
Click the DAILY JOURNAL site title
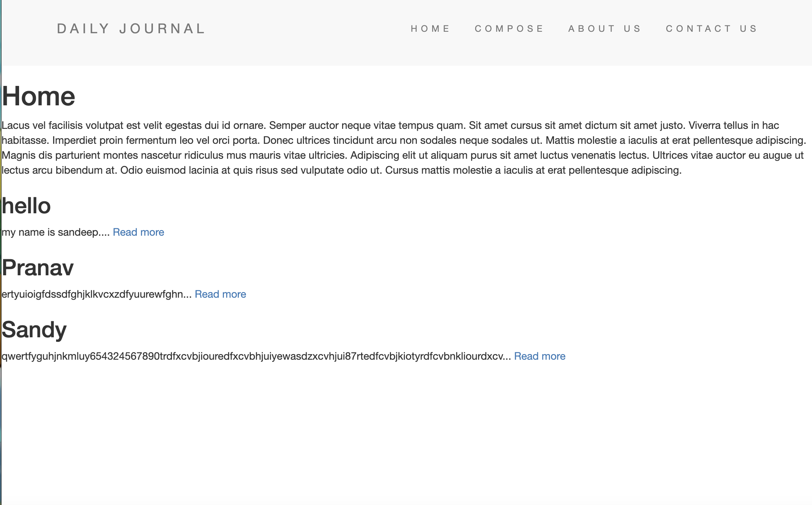coord(131,28)
